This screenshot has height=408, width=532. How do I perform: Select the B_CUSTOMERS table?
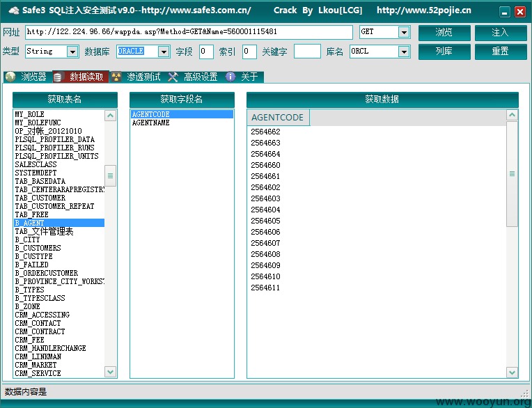(59, 248)
